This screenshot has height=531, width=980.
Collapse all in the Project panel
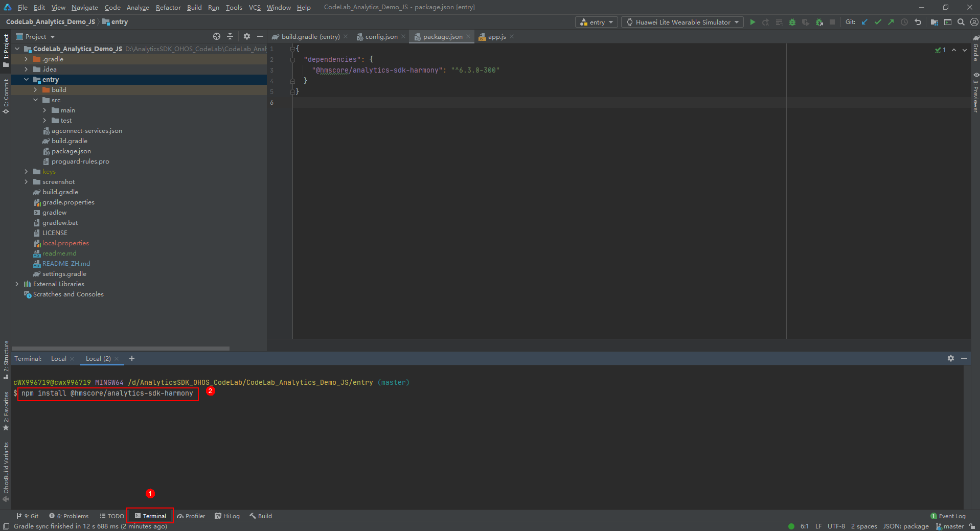click(230, 36)
